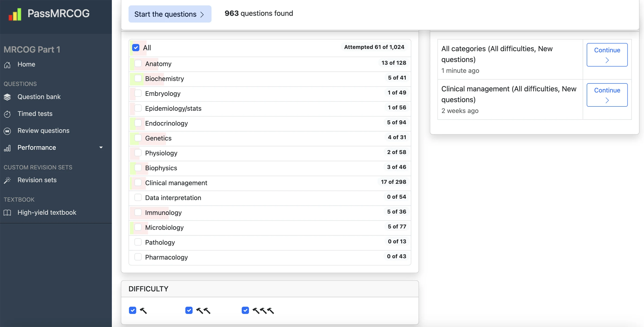
Task: Uncheck the All categories checkbox
Action: point(136,48)
